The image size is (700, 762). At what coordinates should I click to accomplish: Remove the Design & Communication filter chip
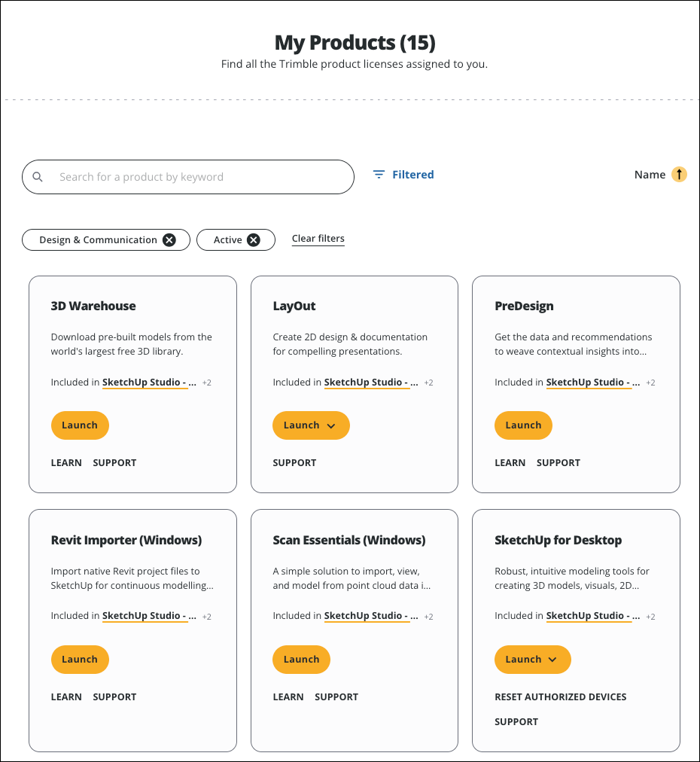tap(169, 239)
